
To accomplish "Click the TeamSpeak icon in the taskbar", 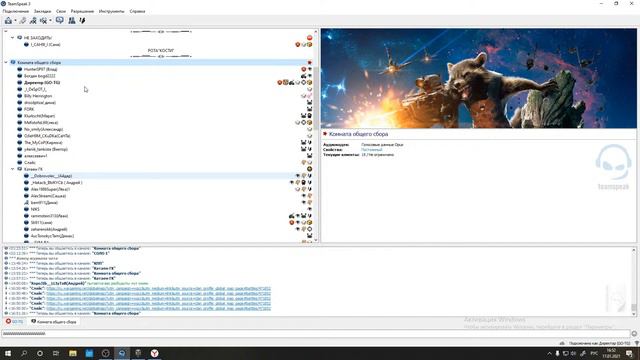I will pos(122,353).
